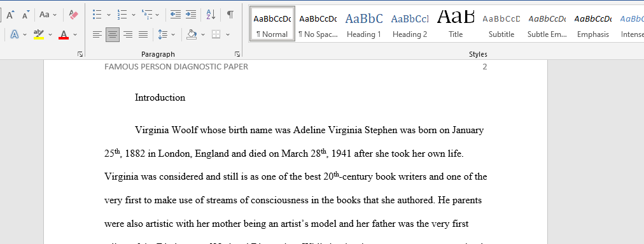
Task: Apply the Title style
Action: tap(456, 24)
